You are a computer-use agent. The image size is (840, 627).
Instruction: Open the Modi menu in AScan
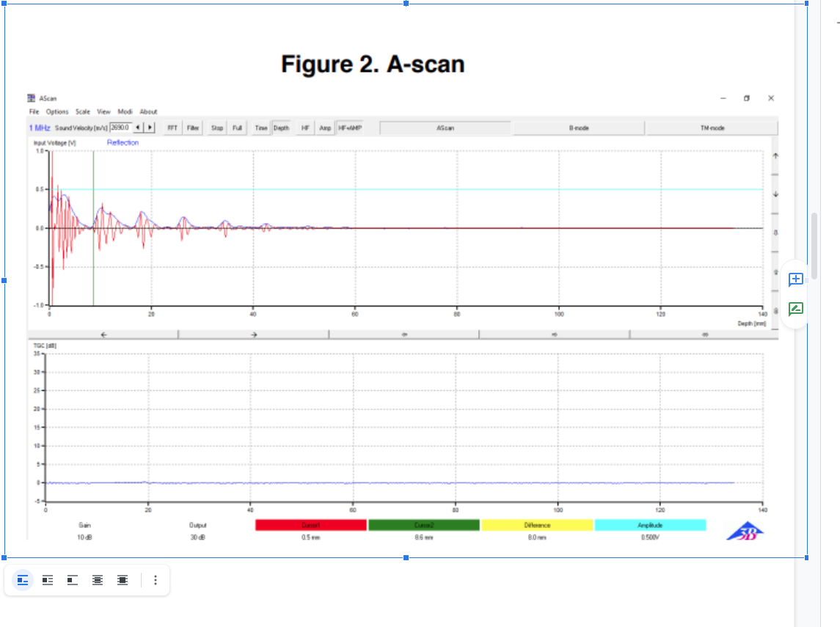pyautogui.click(x=125, y=111)
